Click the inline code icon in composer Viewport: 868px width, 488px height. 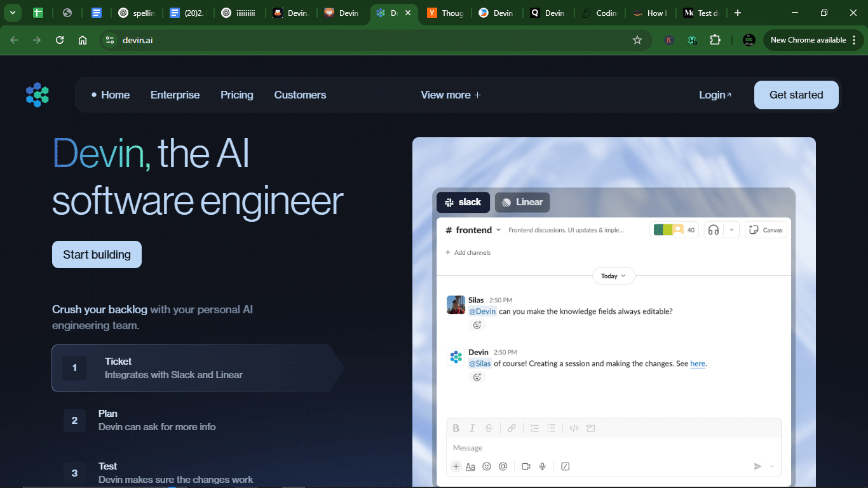[574, 428]
